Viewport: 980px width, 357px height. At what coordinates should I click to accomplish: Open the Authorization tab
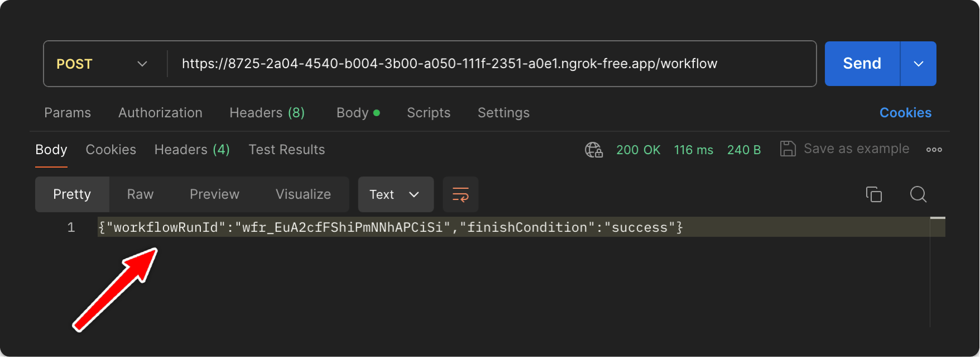[x=160, y=113]
